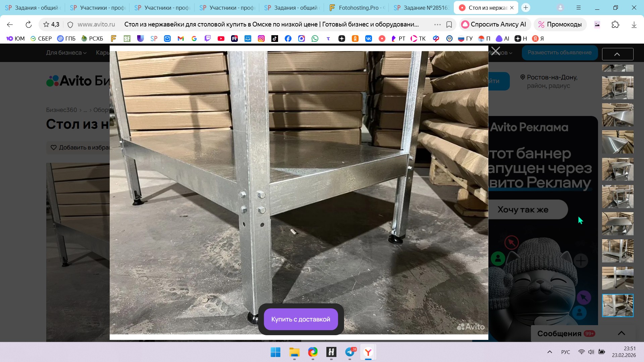Open Gmail bookmark icon
644x362 pixels.
click(181, 39)
